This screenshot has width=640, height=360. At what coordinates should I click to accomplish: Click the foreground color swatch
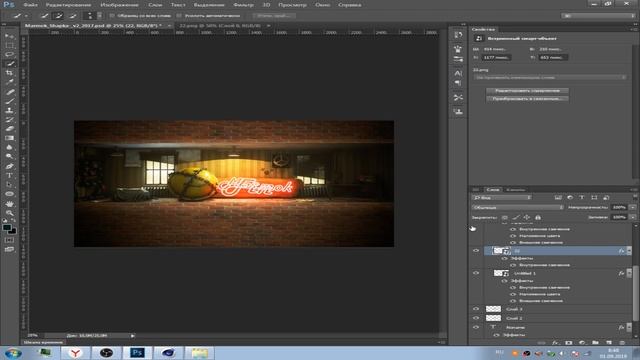7,228
